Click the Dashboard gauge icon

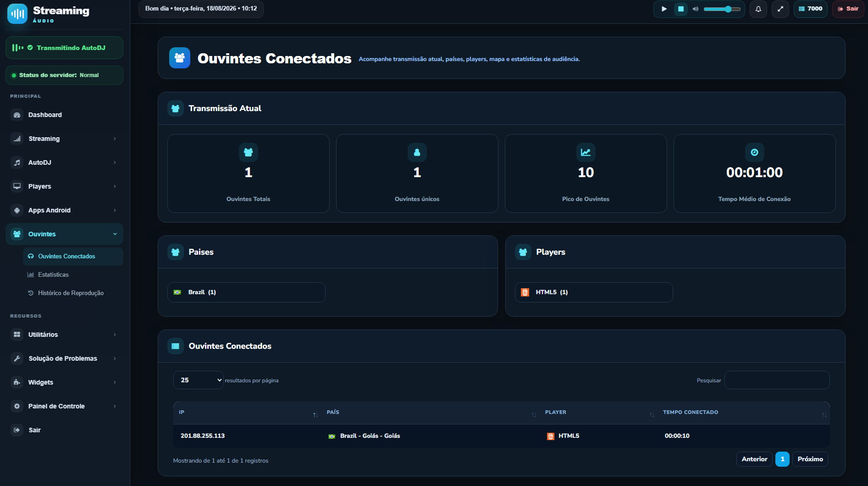tap(17, 115)
